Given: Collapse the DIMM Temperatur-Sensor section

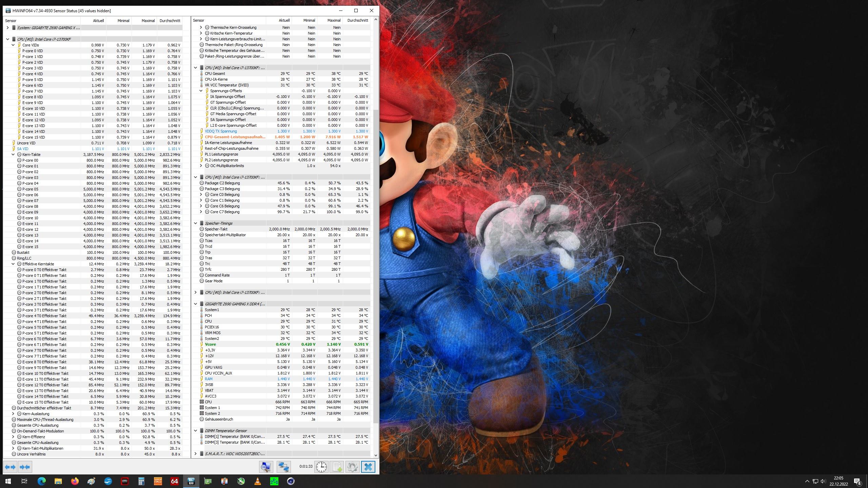Looking at the screenshot, I should (195, 431).
